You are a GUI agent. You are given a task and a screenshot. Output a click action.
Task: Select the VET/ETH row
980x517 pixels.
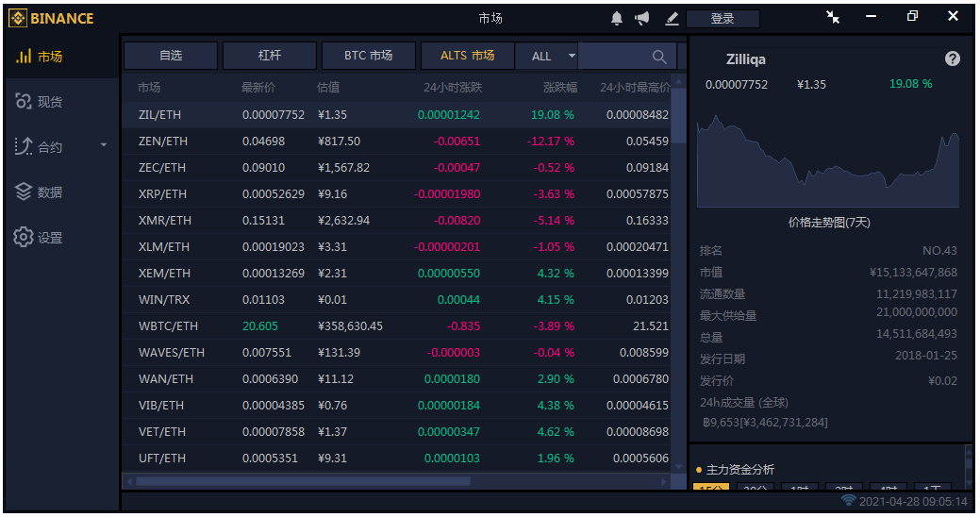[396, 432]
